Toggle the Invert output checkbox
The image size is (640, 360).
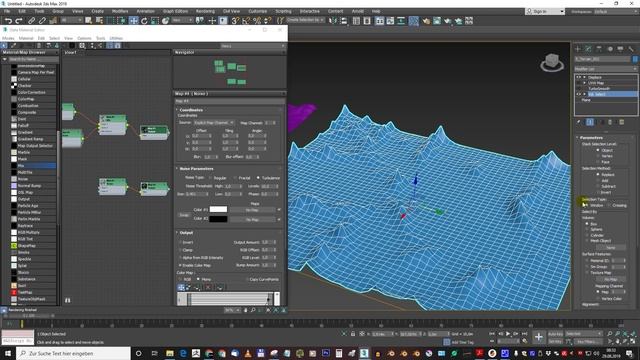[x=180, y=242]
